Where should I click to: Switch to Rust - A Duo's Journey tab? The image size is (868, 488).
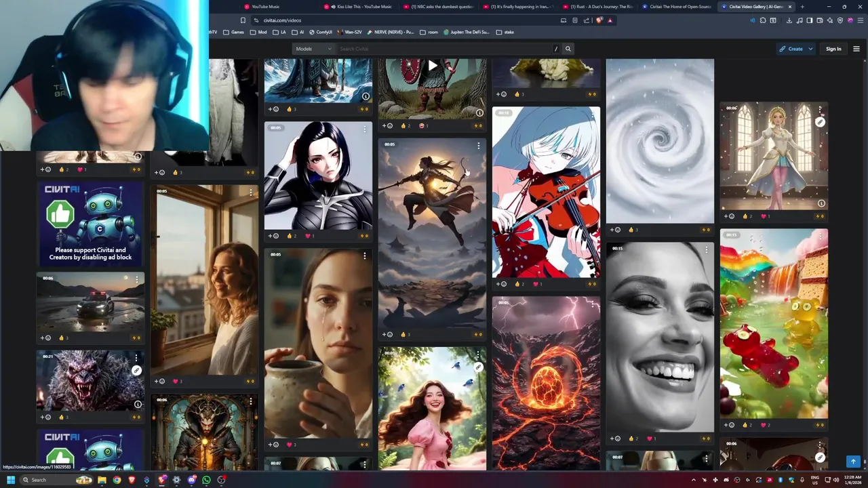pyautogui.click(x=598, y=7)
